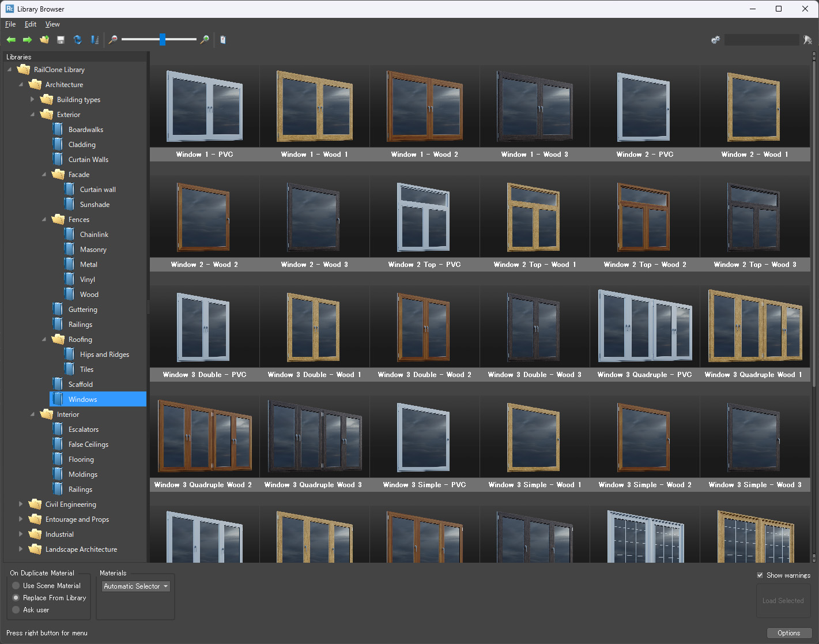Go back with the green left arrow

coord(11,40)
